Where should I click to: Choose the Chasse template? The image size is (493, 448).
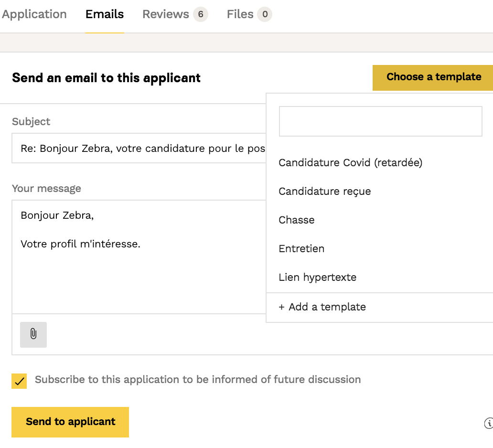[297, 220]
